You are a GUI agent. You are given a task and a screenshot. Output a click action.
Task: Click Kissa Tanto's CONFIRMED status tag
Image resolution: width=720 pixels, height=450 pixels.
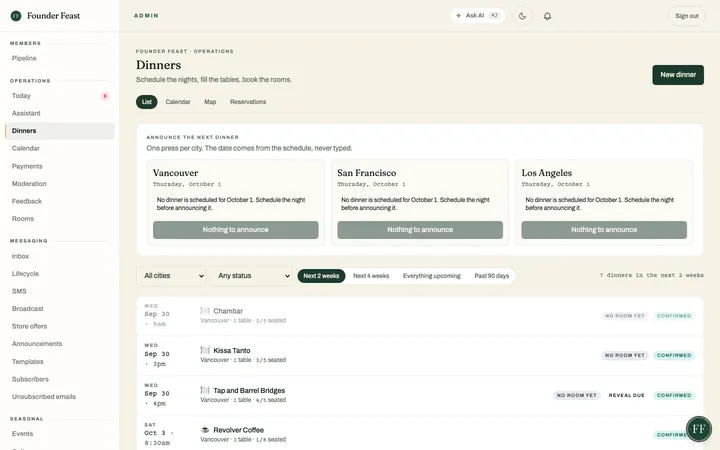tap(674, 355)
